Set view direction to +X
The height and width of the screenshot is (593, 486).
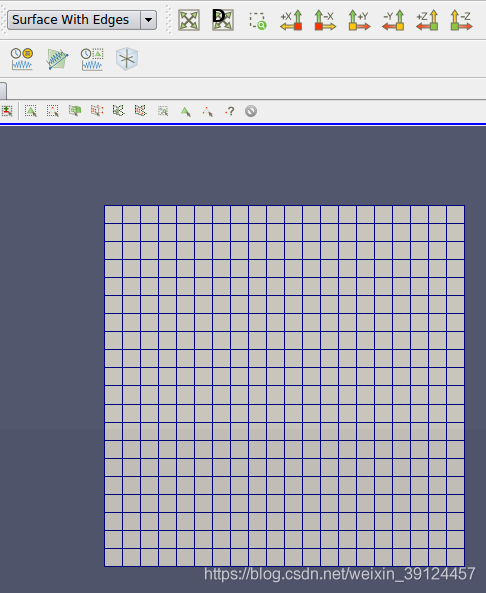click(x=291, y=20)
